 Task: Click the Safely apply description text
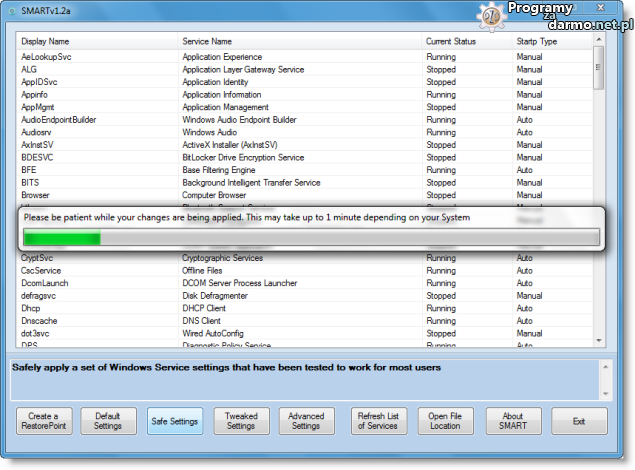[226, 368]
